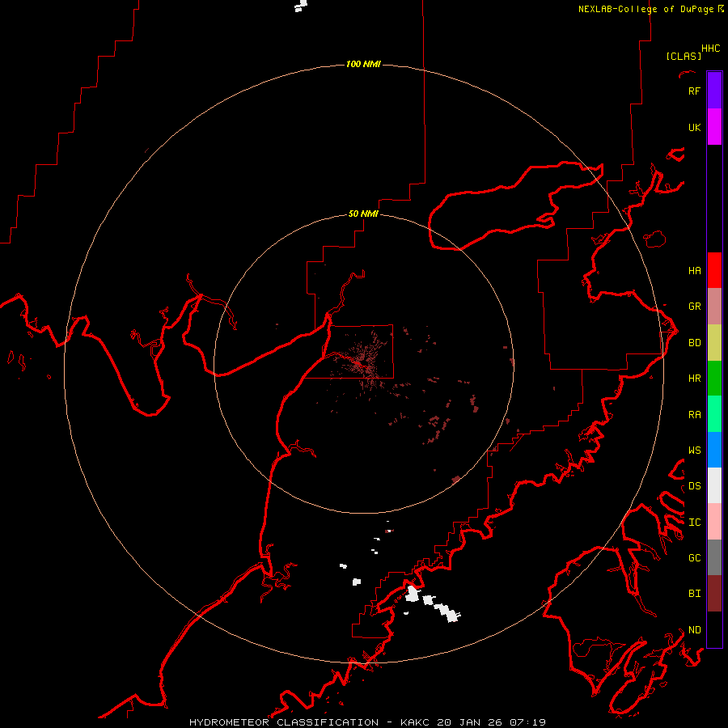The image size is (728, 728).
Task: Click the UK magenta legend swatch
Action: pos(714,127)
